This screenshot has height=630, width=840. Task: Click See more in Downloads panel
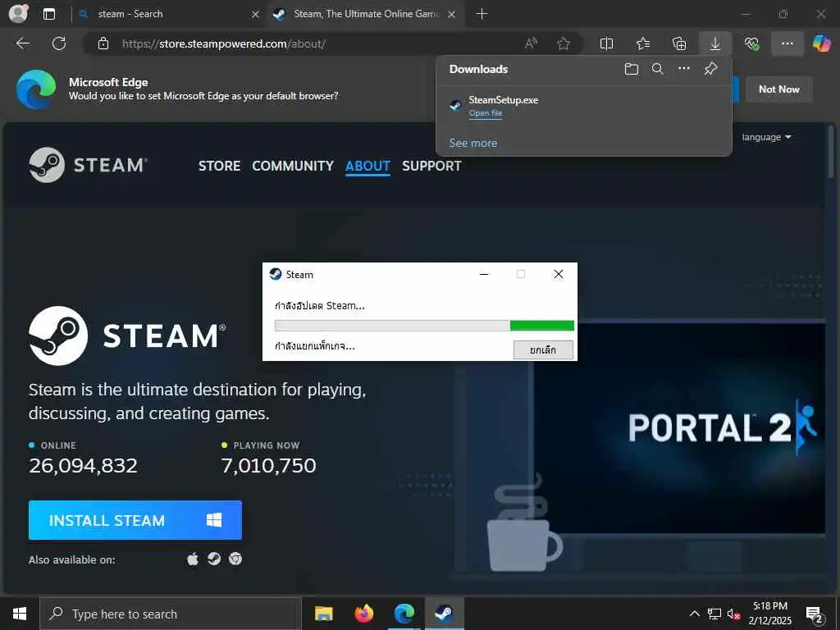click(473, 143)
